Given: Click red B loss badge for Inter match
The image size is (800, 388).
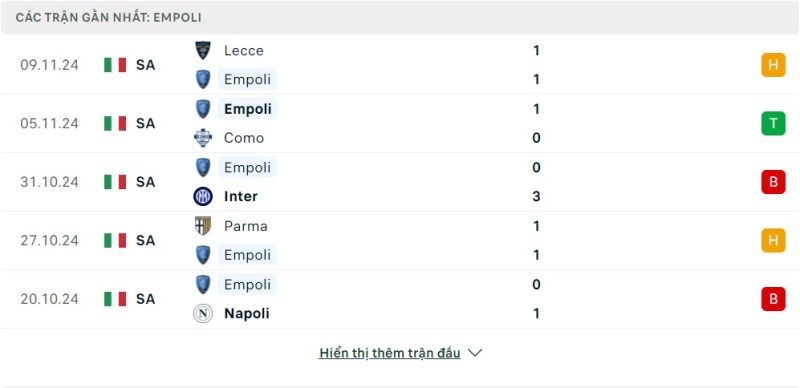Looking at the screenshot, I should (773, 182).
